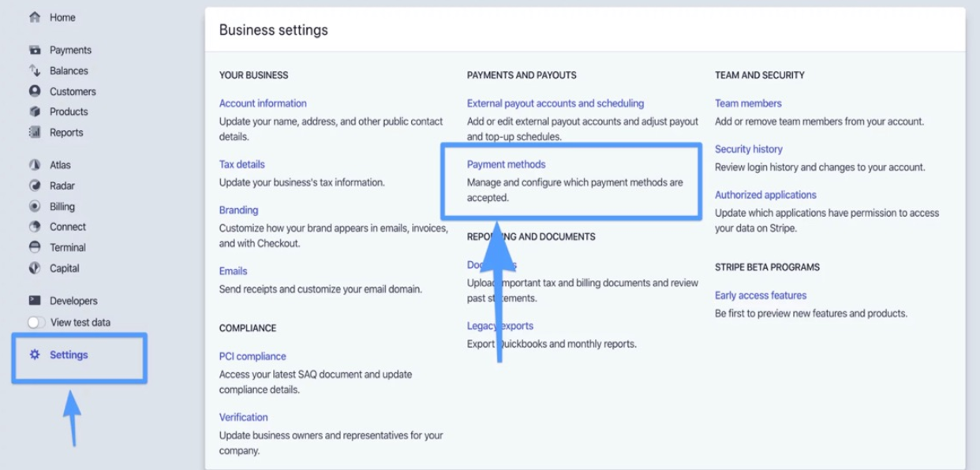Screen dimensions: 980x470
Task: Click the Tax details link
Action: coord(242,164)
